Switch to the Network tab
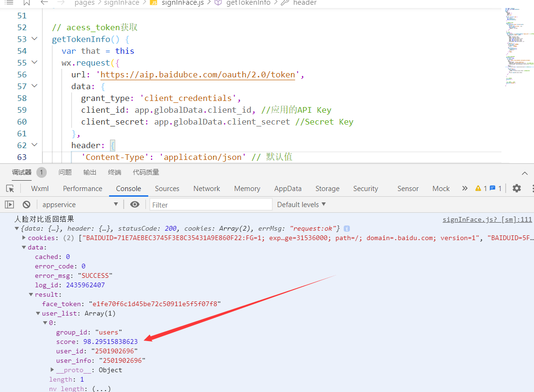Image resolution: width=534 pixels, height=392 pixels. point(207,189)
